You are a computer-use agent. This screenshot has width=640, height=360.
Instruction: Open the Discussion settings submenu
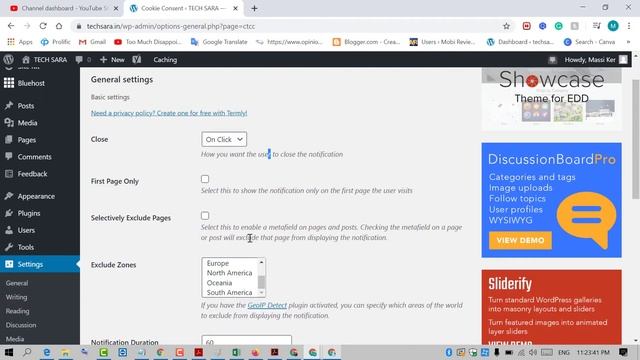21,325
